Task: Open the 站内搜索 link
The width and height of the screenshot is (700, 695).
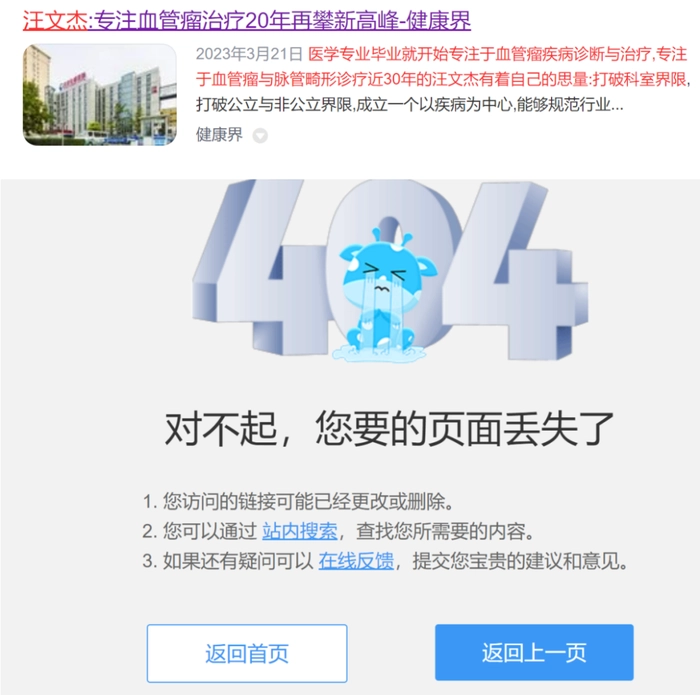Action: 300,531
